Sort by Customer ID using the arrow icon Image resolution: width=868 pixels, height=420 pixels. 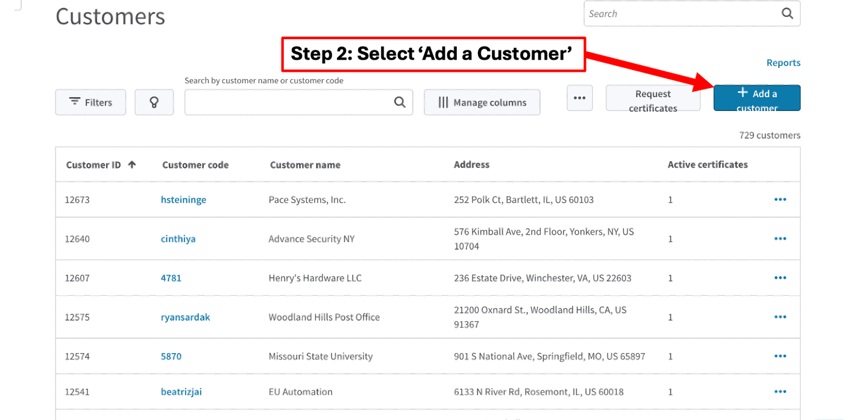132,164
